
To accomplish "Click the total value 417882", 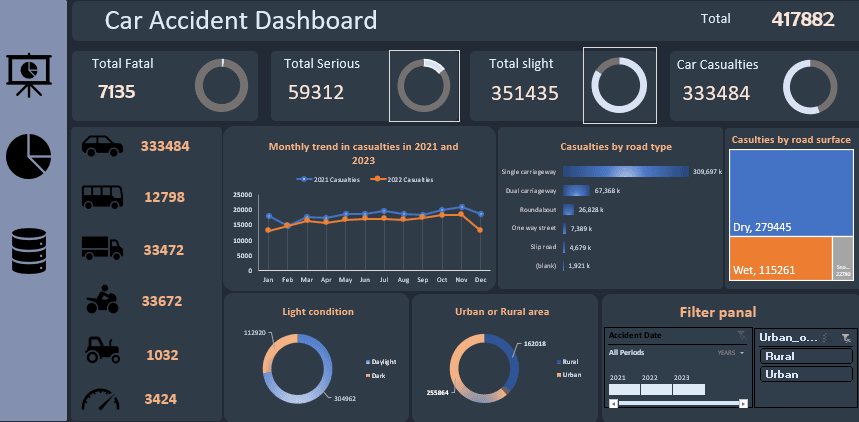I will 803,20.
